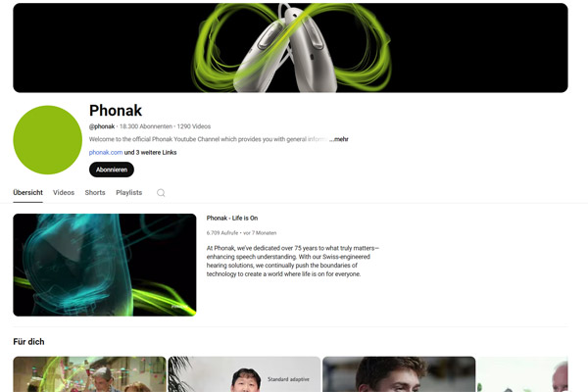Open the 'Phonak - Life is On' video title

coord(232,218)
